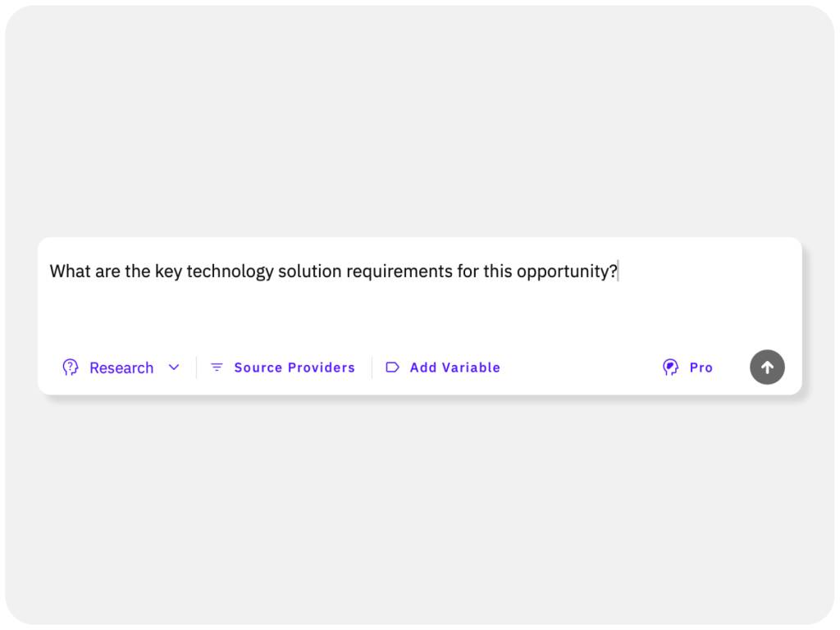Image resolution: width=840 pixels, height=630 pixels.
Task: Choose Add Variable
Action: tap(454, 367)
